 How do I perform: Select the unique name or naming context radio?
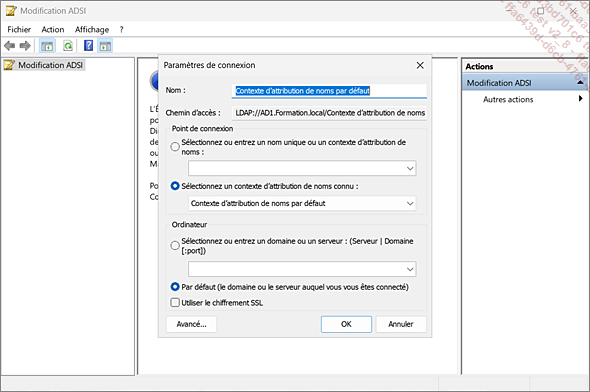175,147
